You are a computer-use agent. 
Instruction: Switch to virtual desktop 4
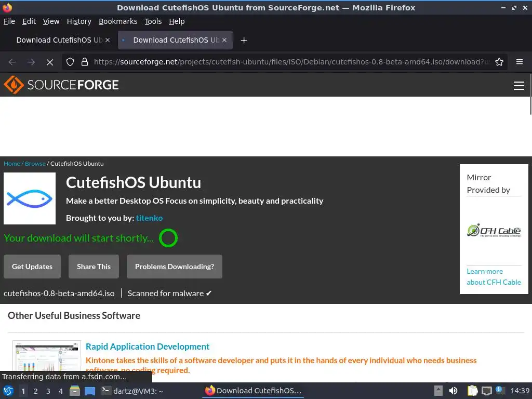click(61, 391)
